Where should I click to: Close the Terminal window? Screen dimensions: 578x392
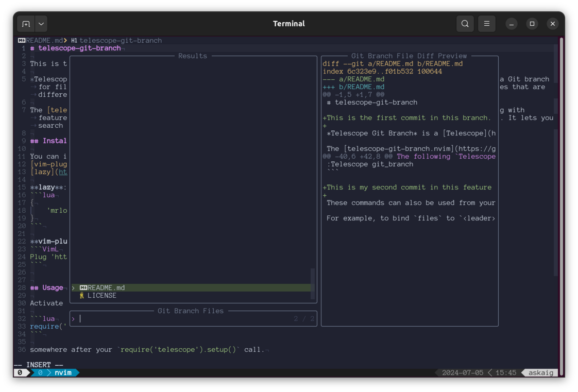pyautogui.click(x=553, y=24)
